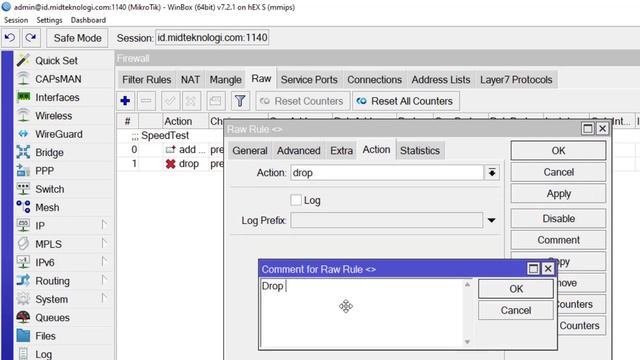Screen dimensions: 640x360
Task: Expand the Log Prefix field arrow
Action: point(491,220)
